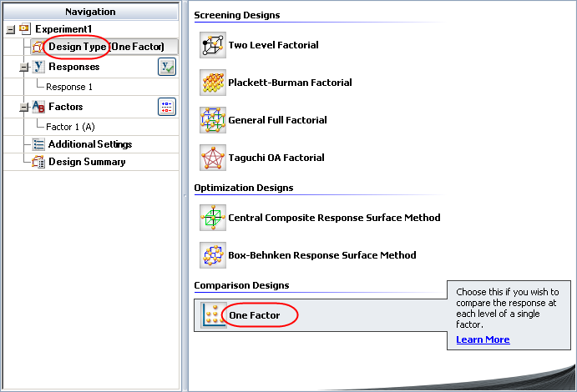Screen dimensions: 577x392
Task: Select the Experiment1 root node
Action: tap(62, 29)
